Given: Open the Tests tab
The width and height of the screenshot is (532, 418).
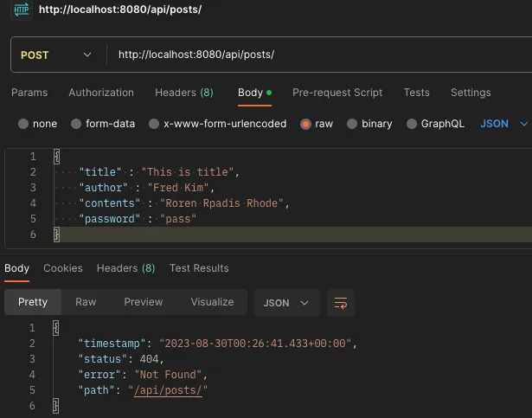Looking at the screenshot, I should point(416,93).
